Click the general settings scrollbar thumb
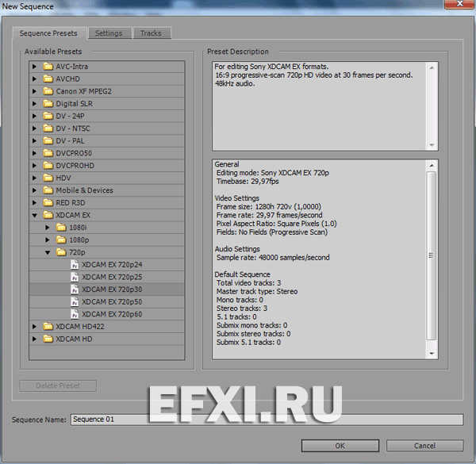 (432, 255)
